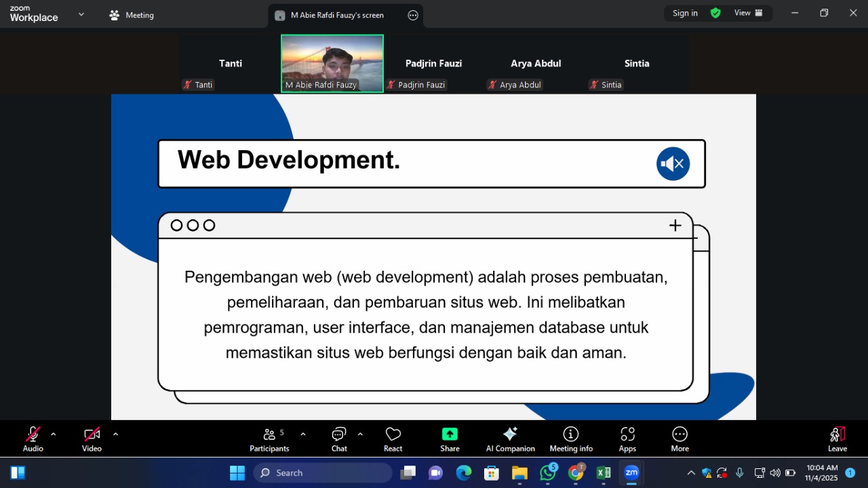Turn on camera with Video button
The image size is (868, 488).
click(x=92, y=438)
